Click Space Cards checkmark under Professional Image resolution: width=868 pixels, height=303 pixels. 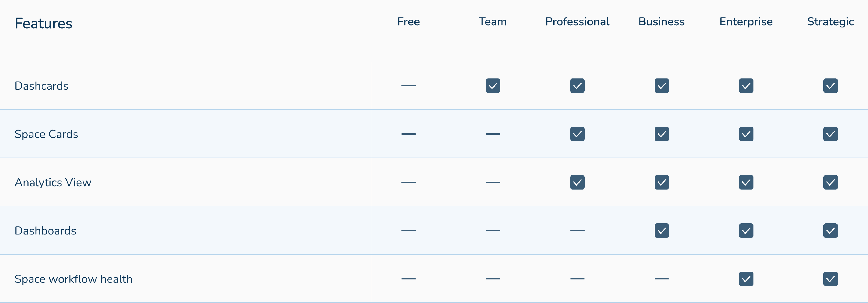point(577,134)
